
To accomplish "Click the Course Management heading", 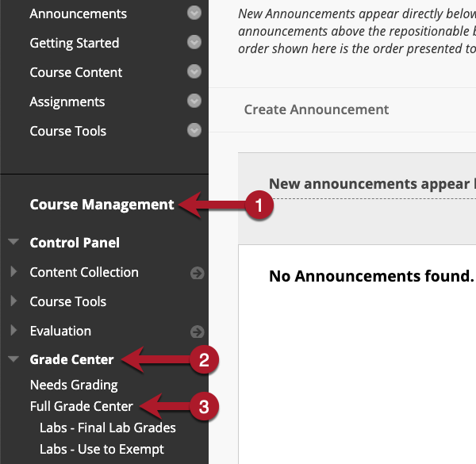I will pyautogui.click(x=102, y=205).
